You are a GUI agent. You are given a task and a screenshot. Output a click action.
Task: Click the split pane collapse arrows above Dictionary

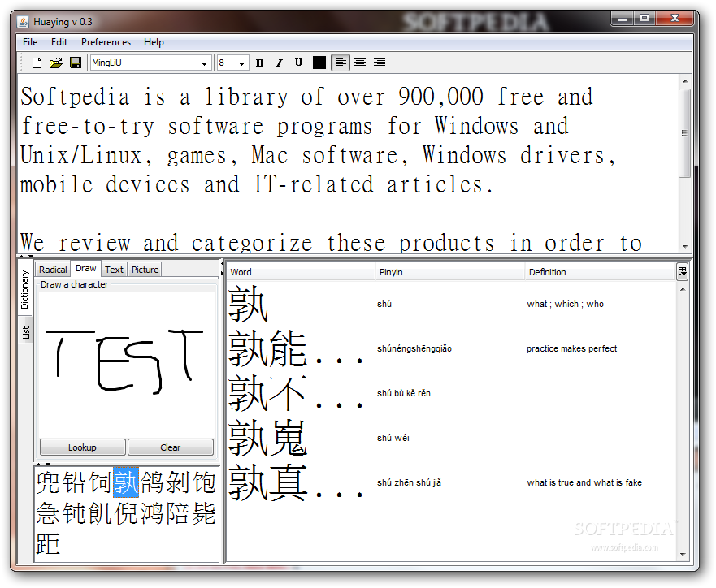26,257
